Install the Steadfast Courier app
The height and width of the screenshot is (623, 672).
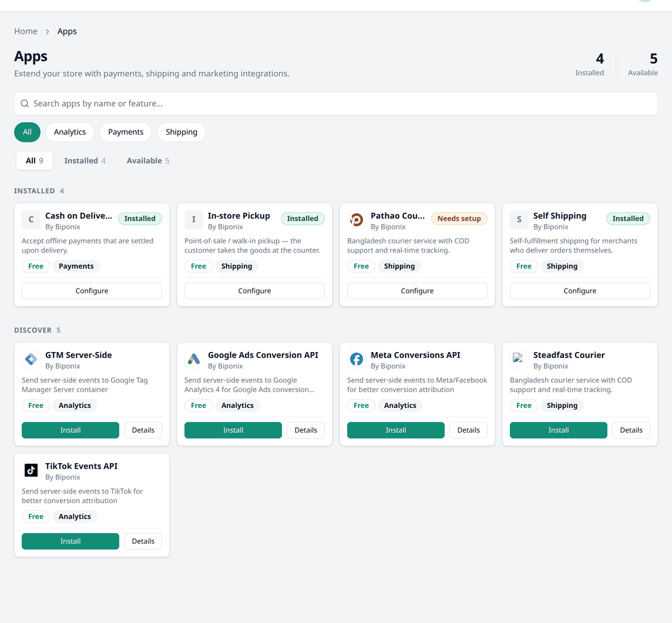click(x=559, y=430)
